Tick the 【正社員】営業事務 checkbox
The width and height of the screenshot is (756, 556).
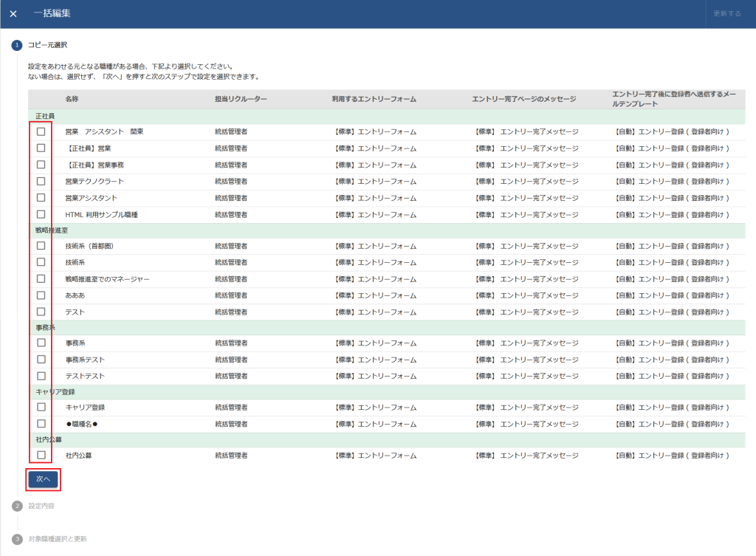41,165
